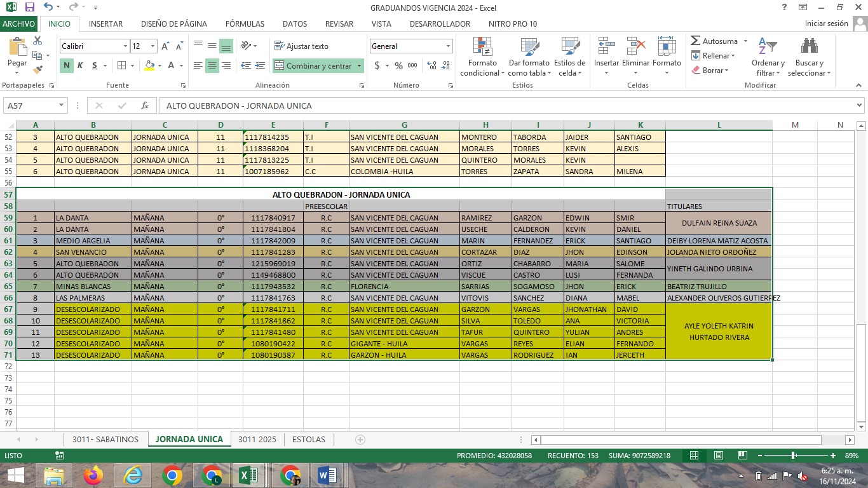
Task: Add new sheet with plus icon
Action: tap(360, 440)
